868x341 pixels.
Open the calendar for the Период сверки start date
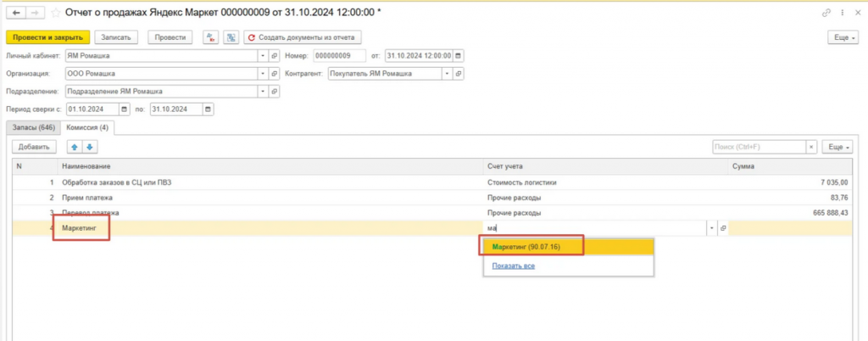point(125,109)
